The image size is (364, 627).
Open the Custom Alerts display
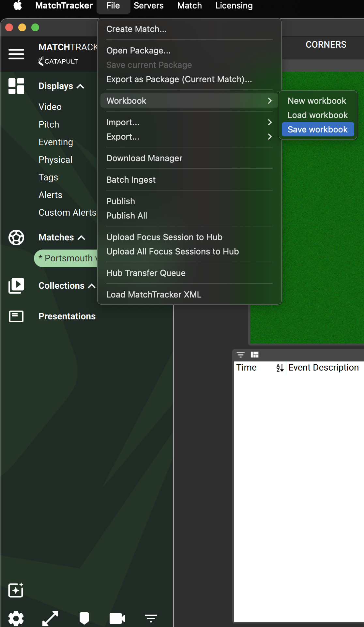(x=68, y=213)
